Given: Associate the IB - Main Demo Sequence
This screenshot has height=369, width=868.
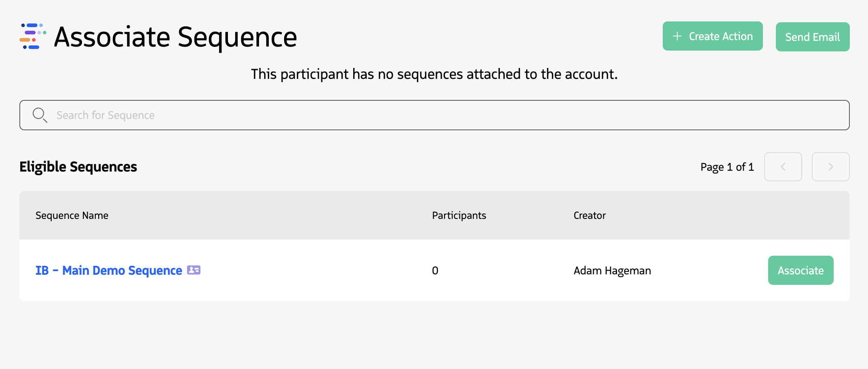Looking at the screenshot, I should (801, 270).
